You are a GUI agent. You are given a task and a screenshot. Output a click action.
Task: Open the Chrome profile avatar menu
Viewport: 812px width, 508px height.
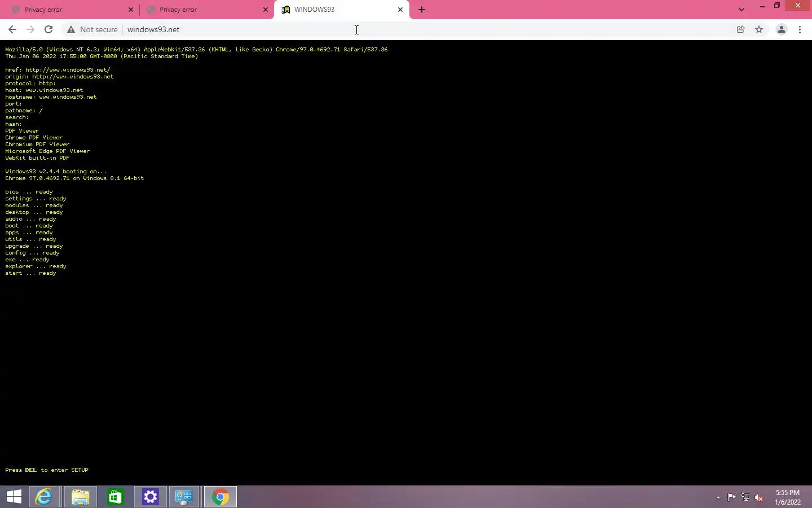click(x=782, y=29)
